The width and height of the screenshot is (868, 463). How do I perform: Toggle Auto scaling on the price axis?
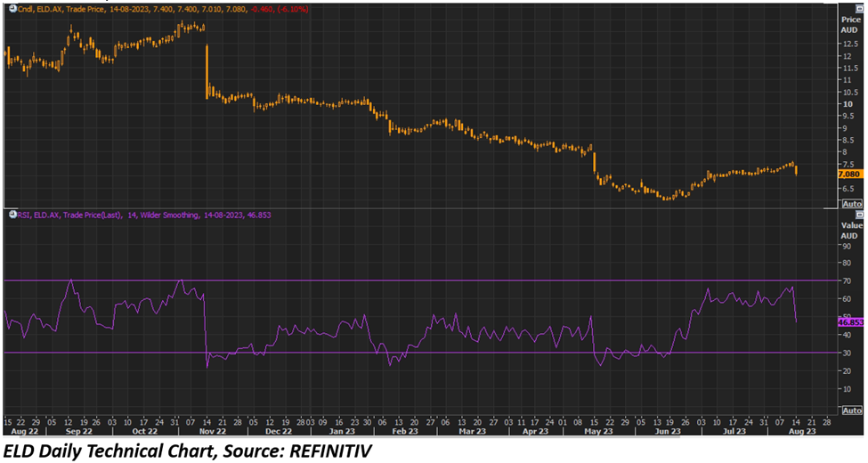click(852, 204)
